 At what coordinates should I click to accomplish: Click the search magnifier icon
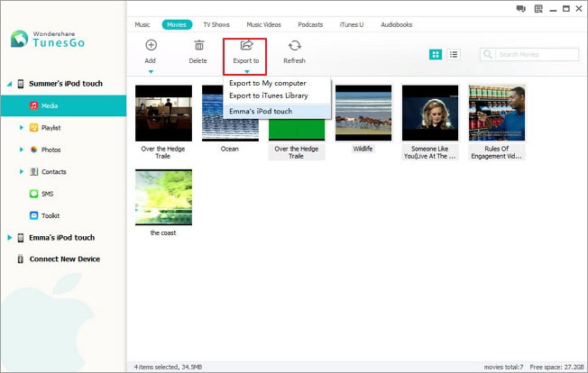(x=488, y=55)
